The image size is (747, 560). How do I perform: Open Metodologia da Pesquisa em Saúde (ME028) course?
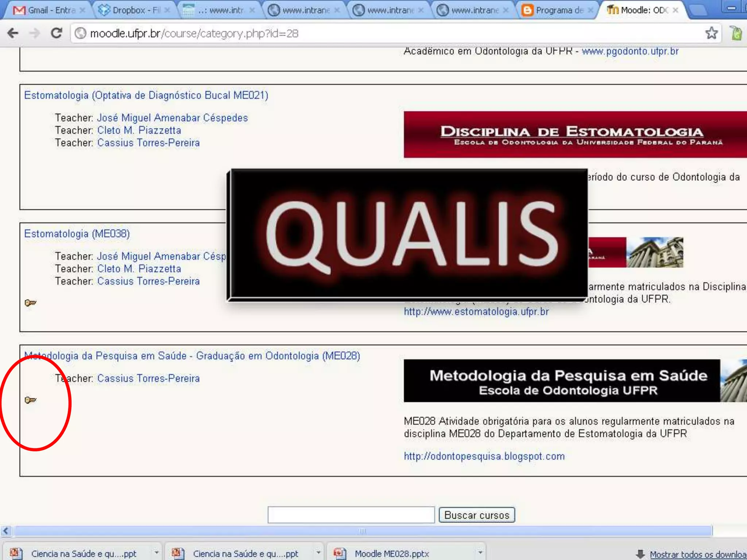point(192,356)
